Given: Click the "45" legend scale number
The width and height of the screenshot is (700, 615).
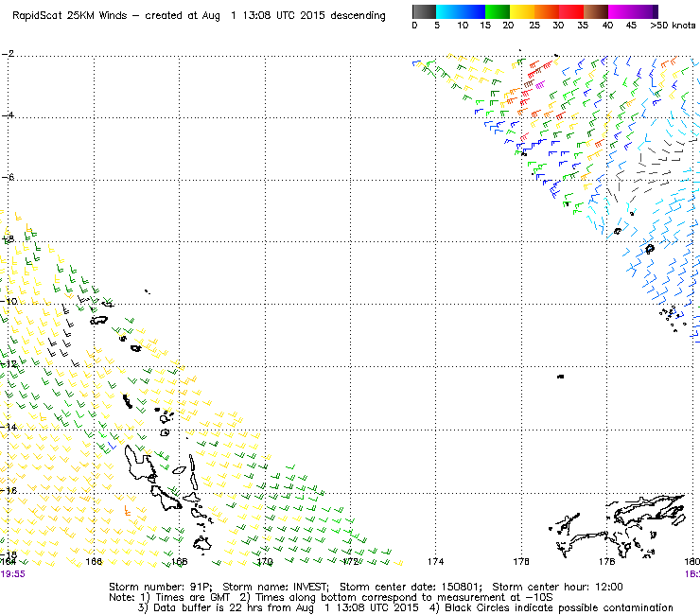Looking at the screenshot, I should (x=631, y=26).
